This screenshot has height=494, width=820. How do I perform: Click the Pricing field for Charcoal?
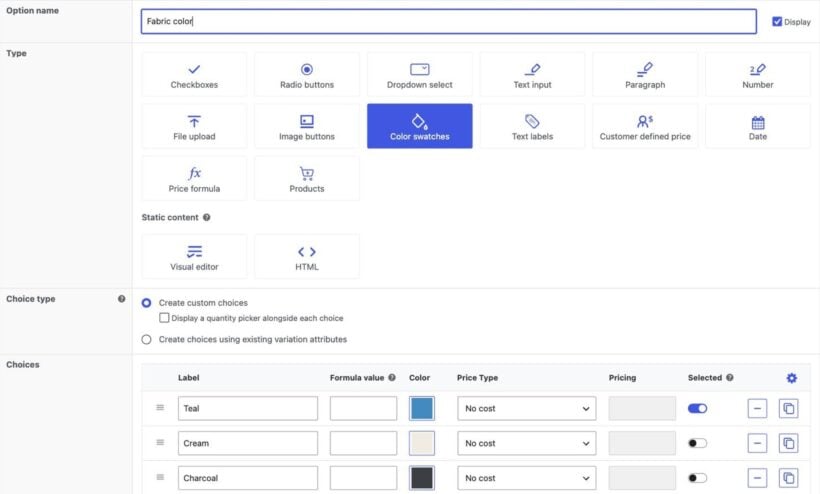tap(642, 478)
